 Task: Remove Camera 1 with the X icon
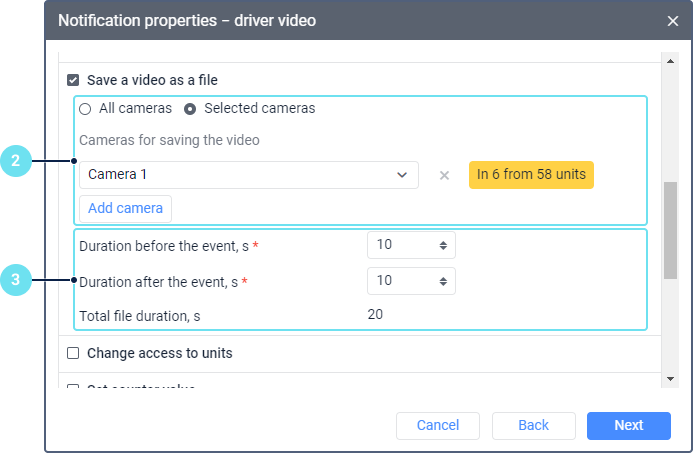pyautogui.click(x=444, y=175)
